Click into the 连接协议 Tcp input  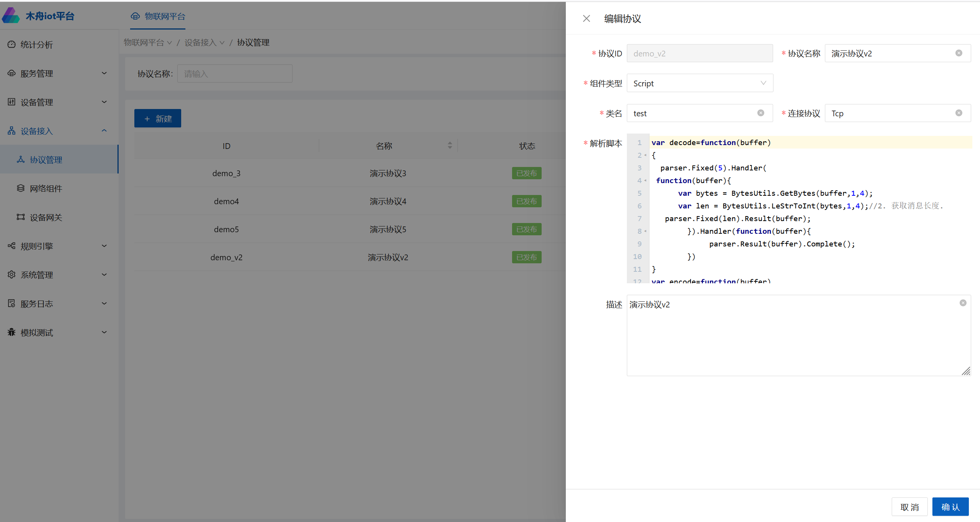point(898,113)
